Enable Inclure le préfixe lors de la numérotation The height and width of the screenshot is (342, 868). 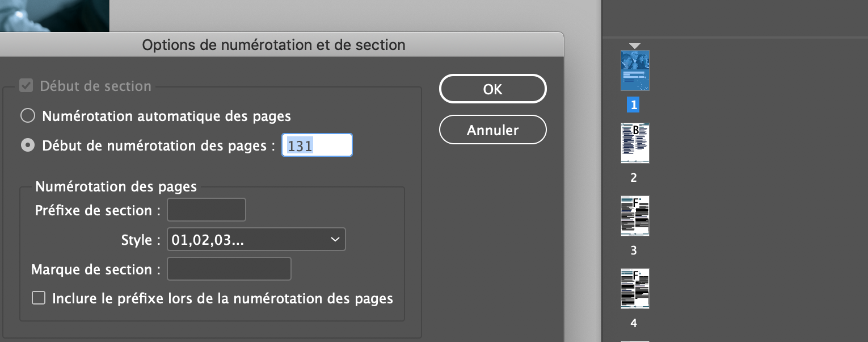(x=39, y=298)
